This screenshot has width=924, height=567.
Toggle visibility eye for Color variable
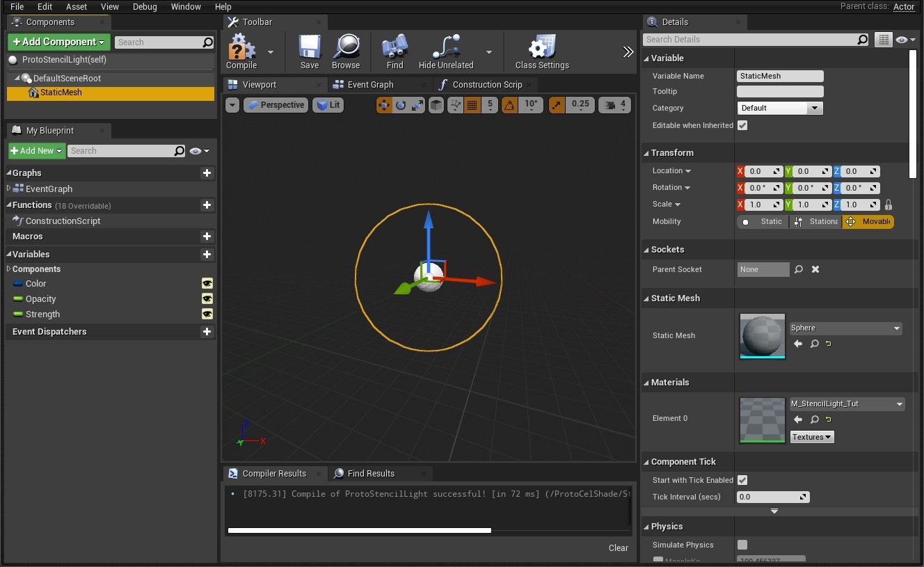point(207,283)
